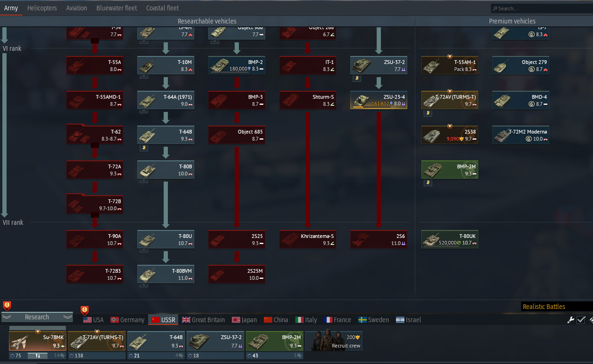Toggle the small marker under BMP-2M
This screenshot has height=364, width=593.
click(x=427, y=183)
